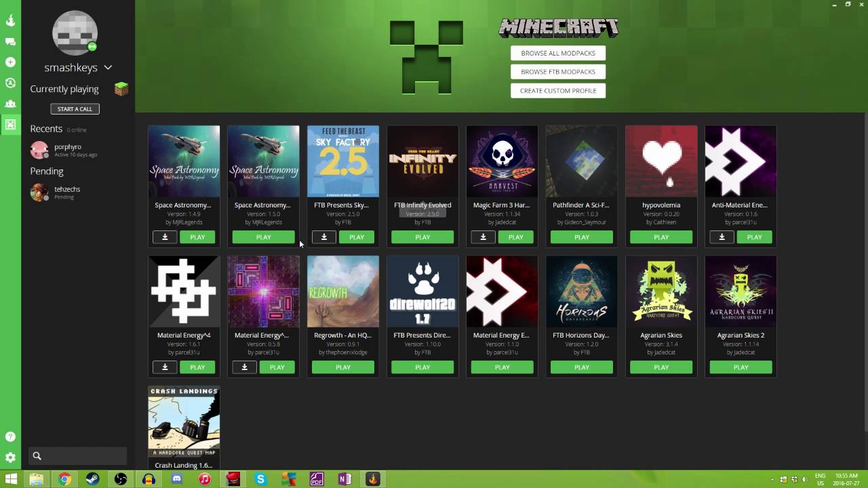The image size is (868, 488).
Task: Click the Infinity Evolved thumbnail image
Action: (422, 161)
